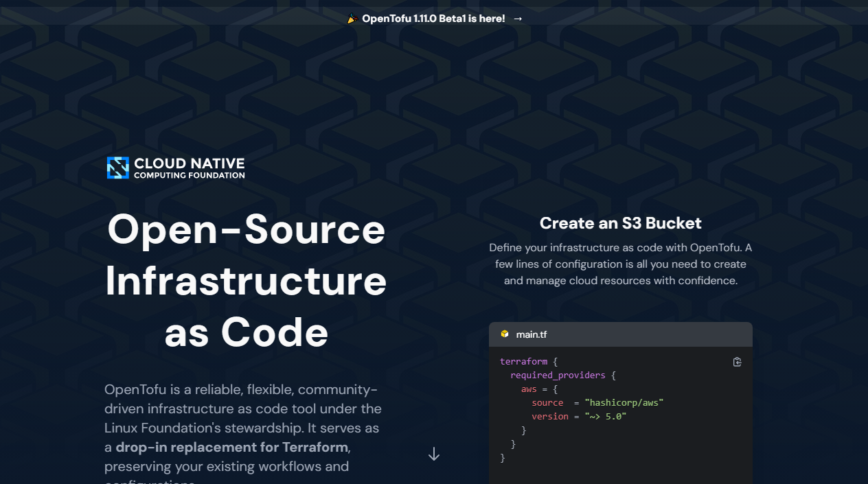Click the 'Create an S3 Bucket' heading

tap(621, 223)
